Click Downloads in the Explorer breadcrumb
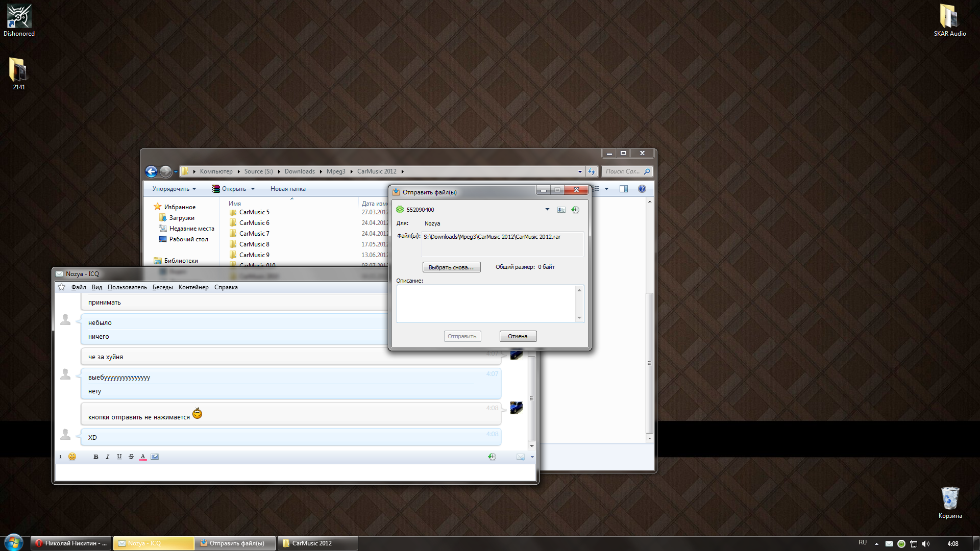Screen dimensions: 980x551 tap(300, 171)
